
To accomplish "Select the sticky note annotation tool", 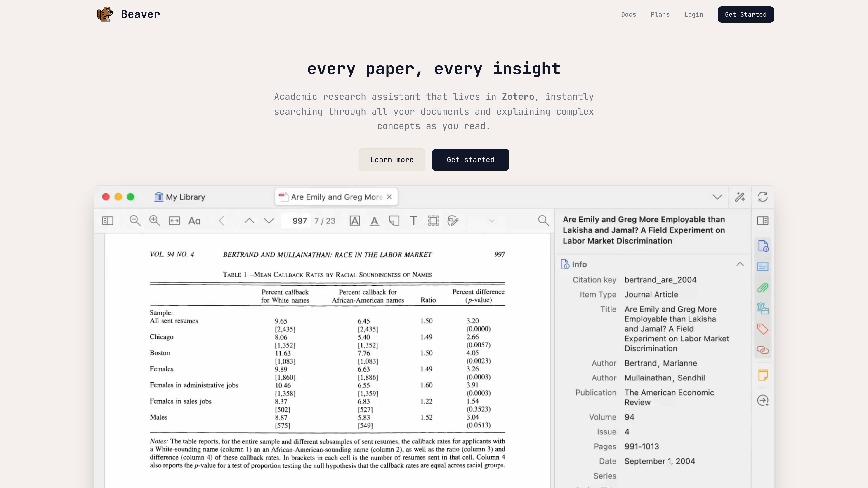I will click(x=394, y=221).
